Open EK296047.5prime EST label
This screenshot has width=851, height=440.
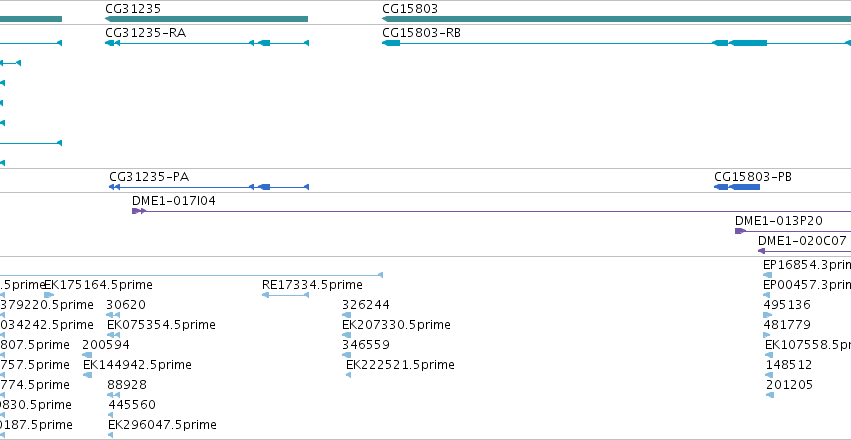click(162, 425)
